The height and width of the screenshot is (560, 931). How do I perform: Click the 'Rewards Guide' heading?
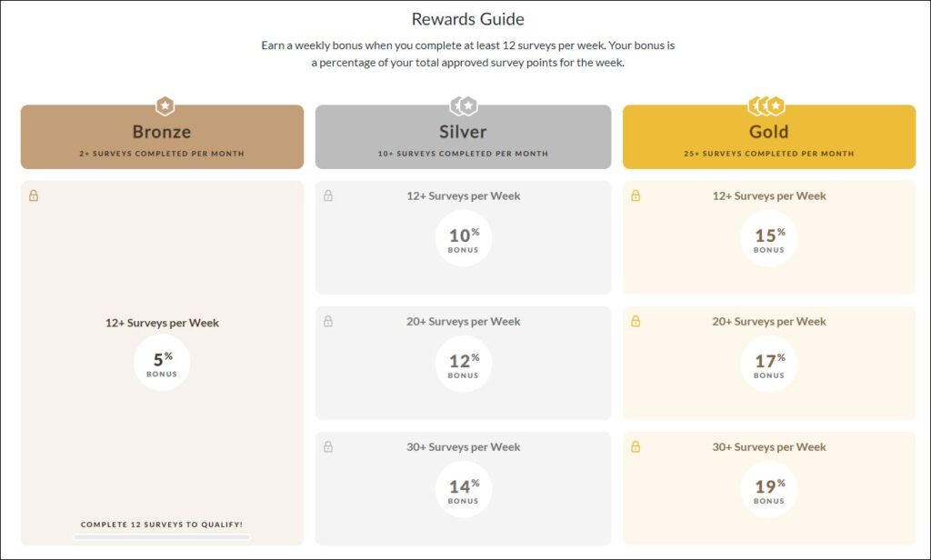(x=468, y=19)
